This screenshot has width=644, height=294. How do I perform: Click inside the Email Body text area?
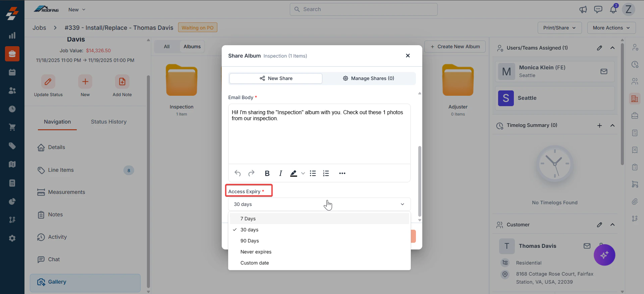click(x=319, y=134)
